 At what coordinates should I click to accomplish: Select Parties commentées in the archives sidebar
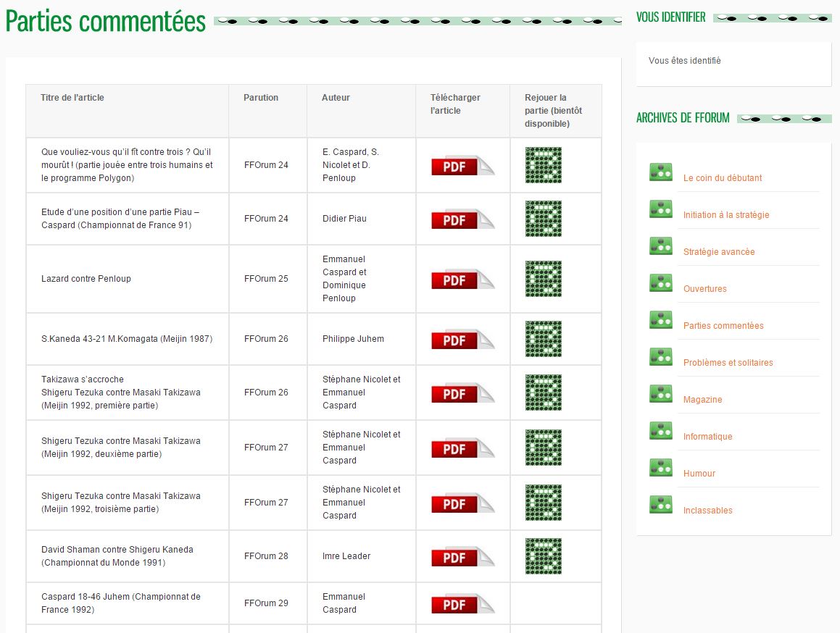[723, 326]
